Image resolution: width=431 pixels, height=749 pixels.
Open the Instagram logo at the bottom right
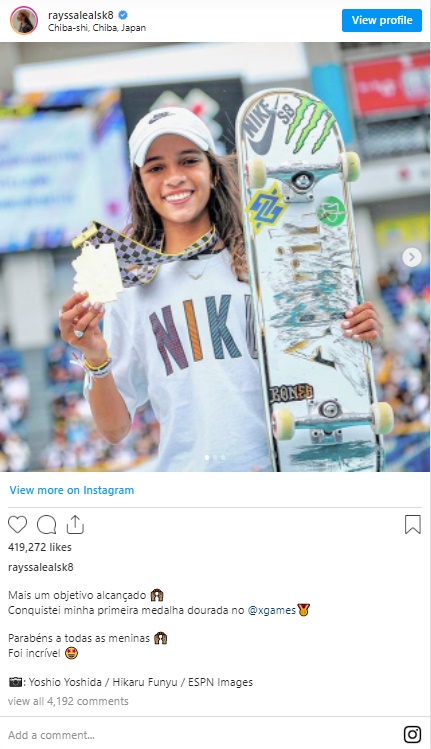[x=412, y=734]
